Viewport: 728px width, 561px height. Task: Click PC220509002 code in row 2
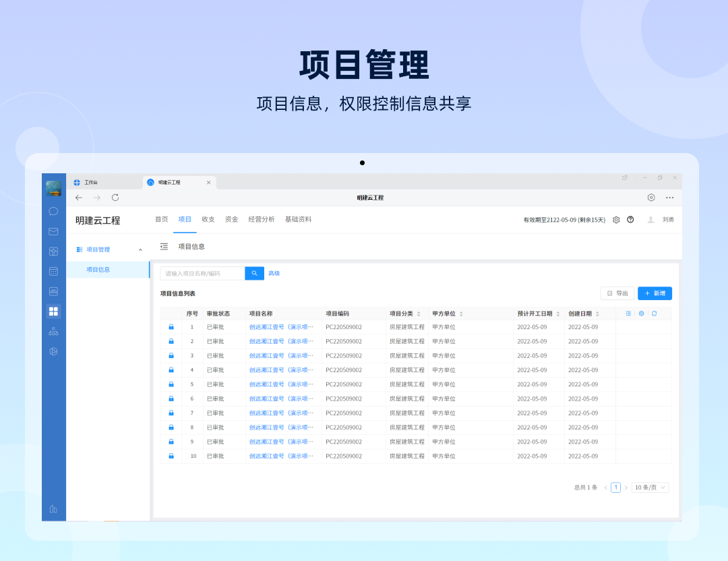344,341
